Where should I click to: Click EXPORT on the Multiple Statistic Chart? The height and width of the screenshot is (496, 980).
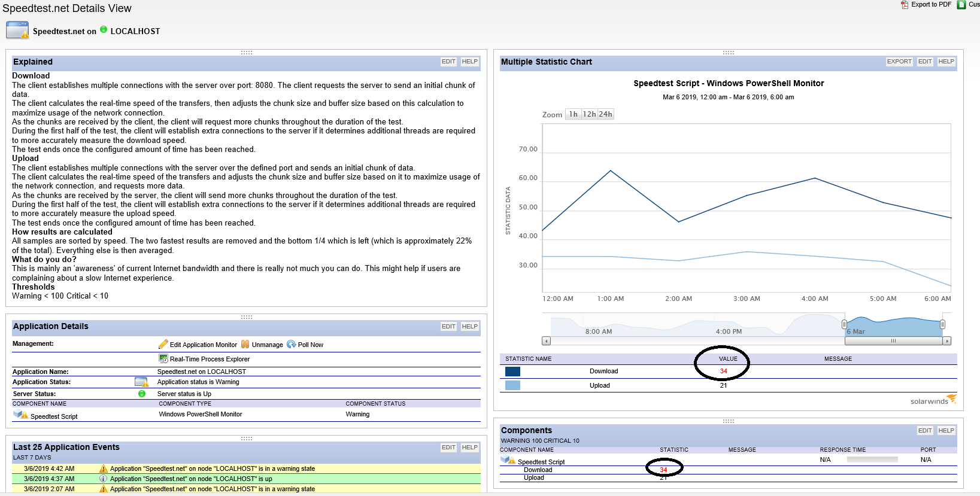click(899, 62)
